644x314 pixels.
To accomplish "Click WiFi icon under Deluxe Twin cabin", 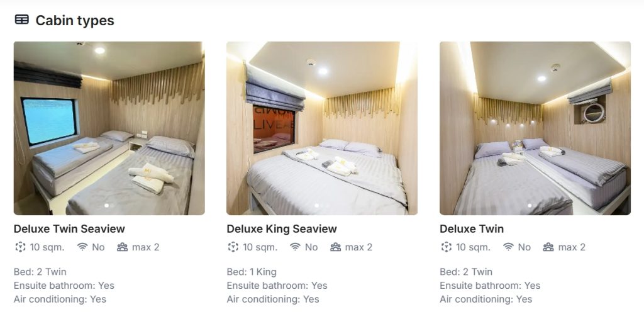I will (508, 247).
